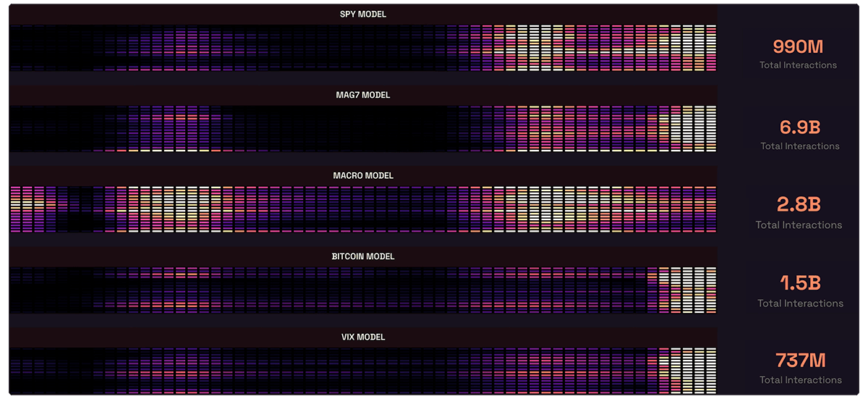Click the 737M interactions value
The height and width of the screenshot is (399, 868).
(800, 360)
